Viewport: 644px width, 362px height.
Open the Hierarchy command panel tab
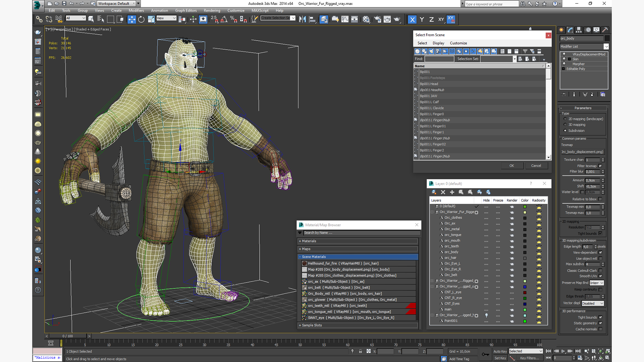point(579,30)
